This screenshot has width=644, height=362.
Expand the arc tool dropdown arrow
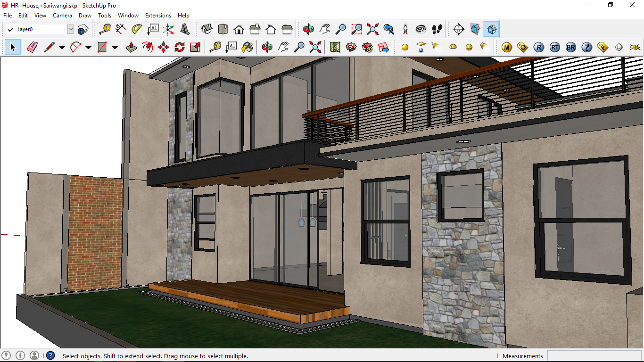tap(88, 47)
